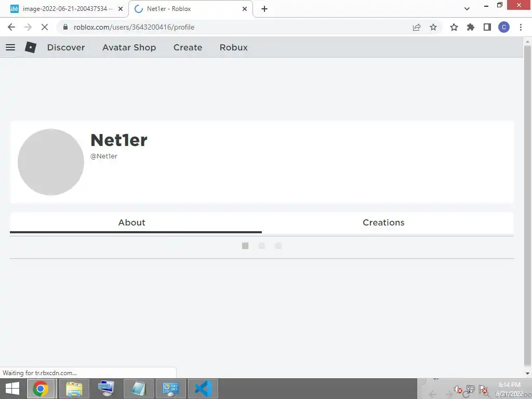This screenshot has height=399, width=532.
Task: Open the Avatar Shop
Action: point(129,47)
